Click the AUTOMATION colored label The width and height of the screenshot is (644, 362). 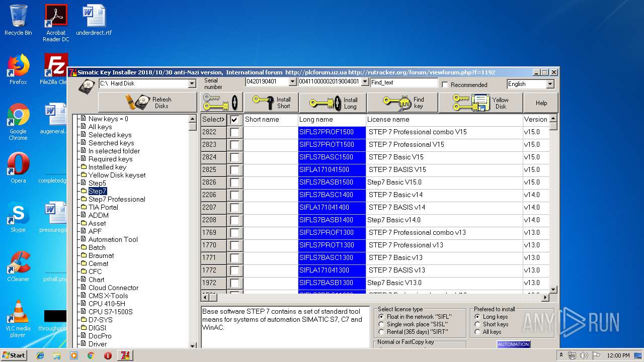pyautogui.click(x=513, y=344)
